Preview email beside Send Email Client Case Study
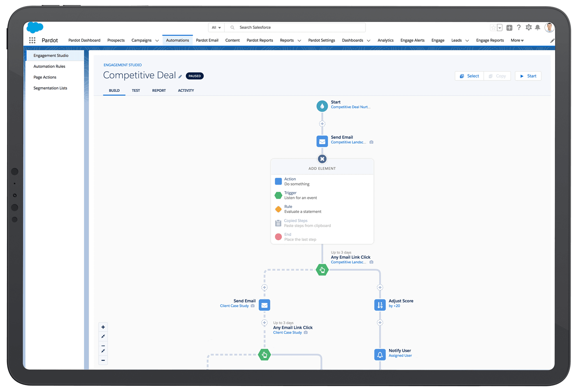 (x=253, y=306)
